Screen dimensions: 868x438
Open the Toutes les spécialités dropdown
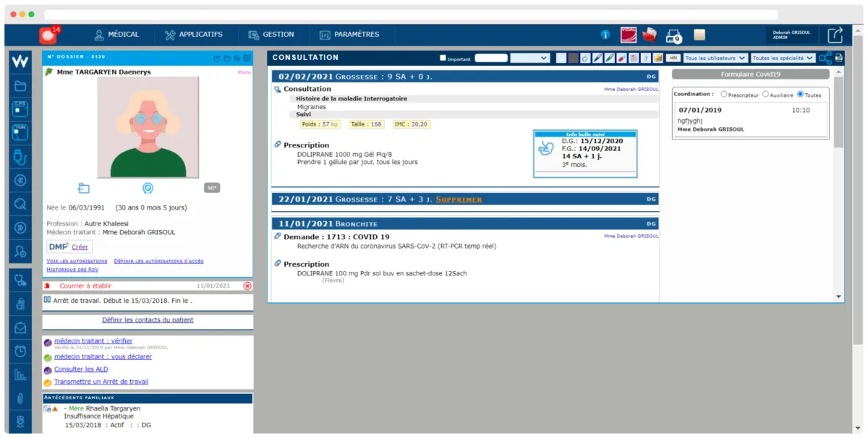783,58
